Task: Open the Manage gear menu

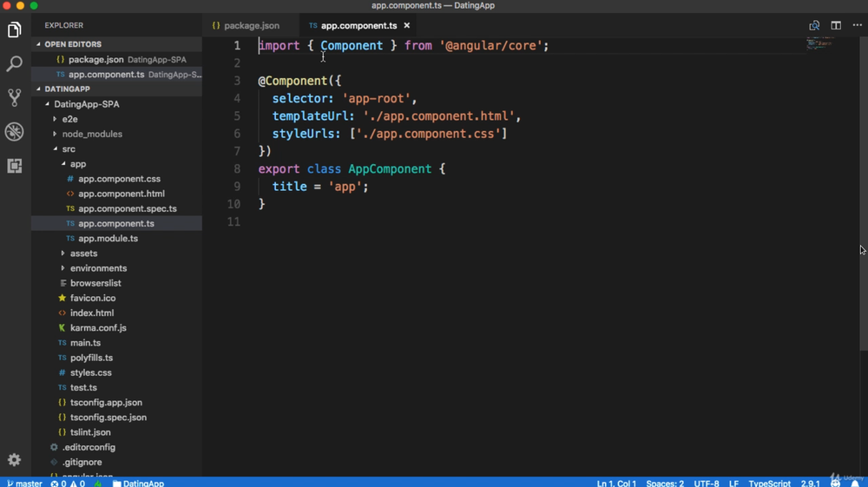Action: point(15,459)
